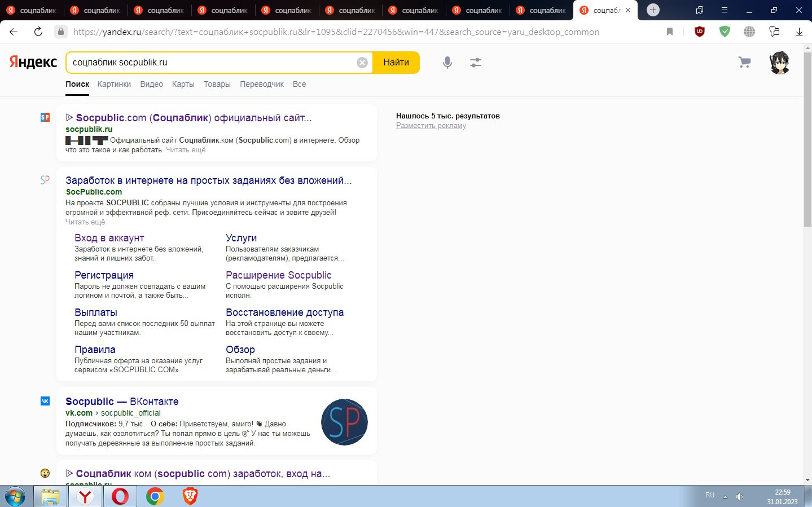Select the Карты search tab
The image size is (812, 507).
[x=183, y=84]
